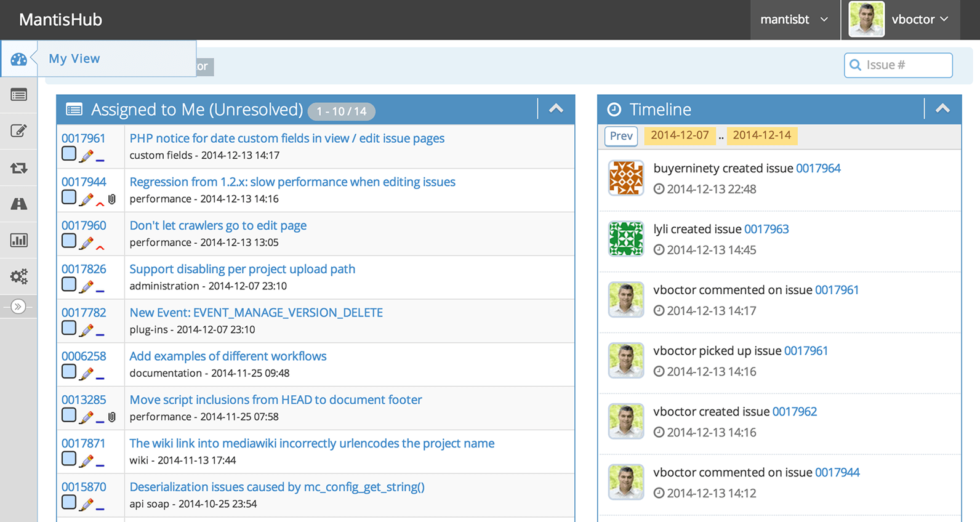The width and height of the screenshot is (980, 522).
Task: Open the Roadmap road icon in sidebar
Action: [18, 204]
